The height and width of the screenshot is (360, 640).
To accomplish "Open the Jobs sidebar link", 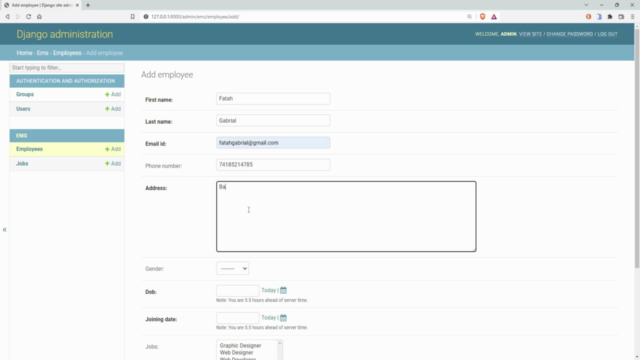I will click(22, 164).
